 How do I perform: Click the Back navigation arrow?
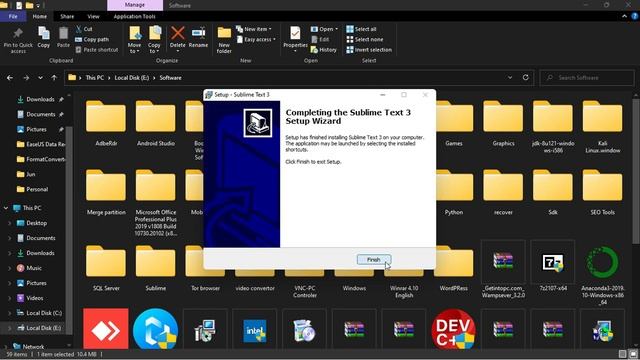10,78
